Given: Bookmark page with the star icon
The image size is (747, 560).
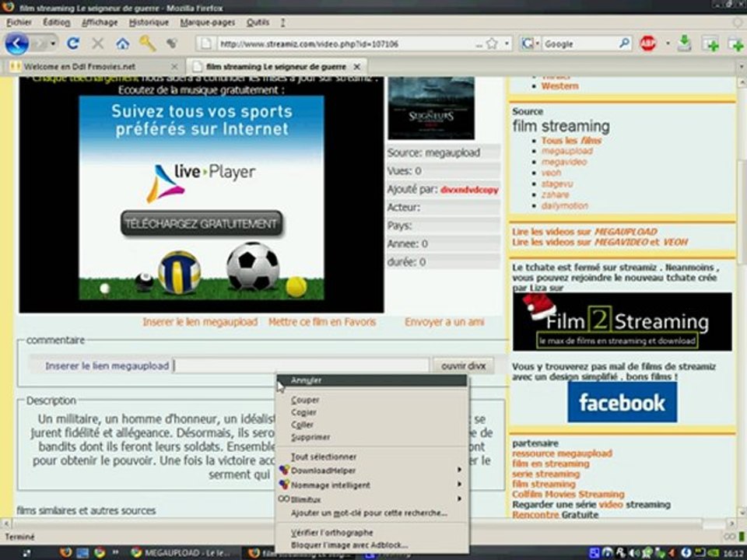Looking at the screenshot, I should click(492, 44).
